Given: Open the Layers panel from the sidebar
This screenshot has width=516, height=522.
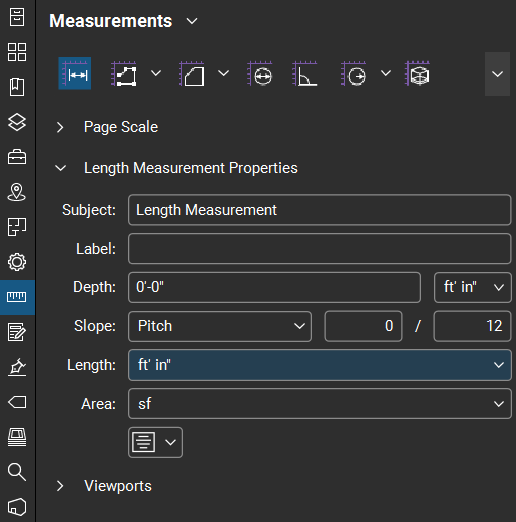Looking at the screenshot, I should pos(17,122).
